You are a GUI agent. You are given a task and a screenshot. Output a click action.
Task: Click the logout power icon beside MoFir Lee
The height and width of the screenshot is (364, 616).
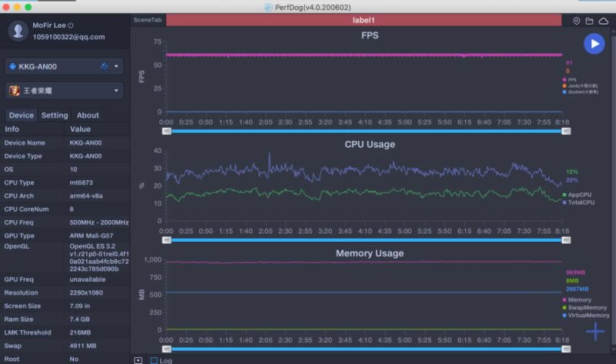point(71,25)
